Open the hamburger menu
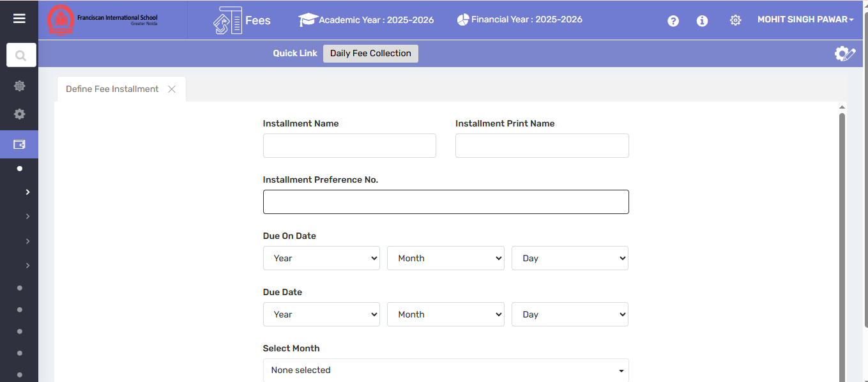 pyautogui.click(x=19, y=19)
